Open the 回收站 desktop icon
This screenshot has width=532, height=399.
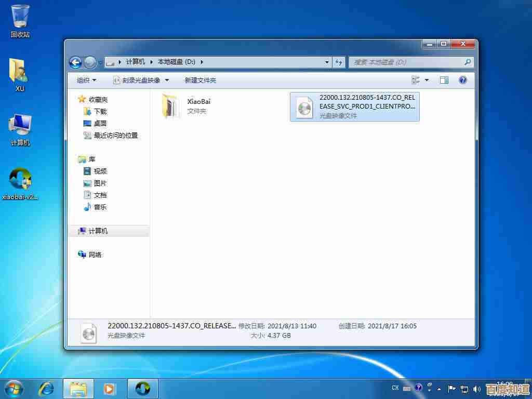pos(20,21)
